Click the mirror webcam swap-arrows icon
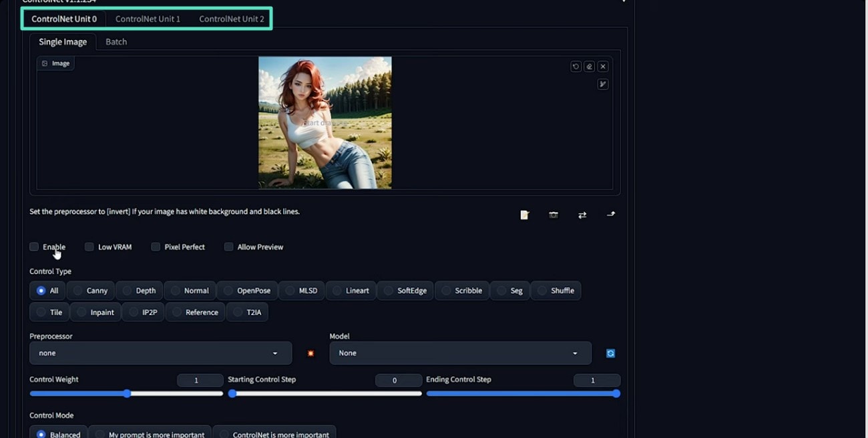 click(582, 214)
